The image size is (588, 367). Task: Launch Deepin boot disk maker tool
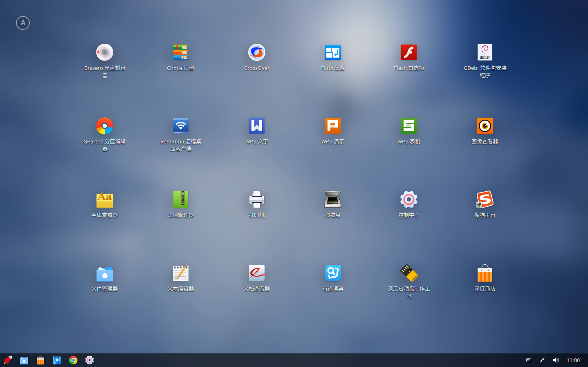tap(408, 273)
